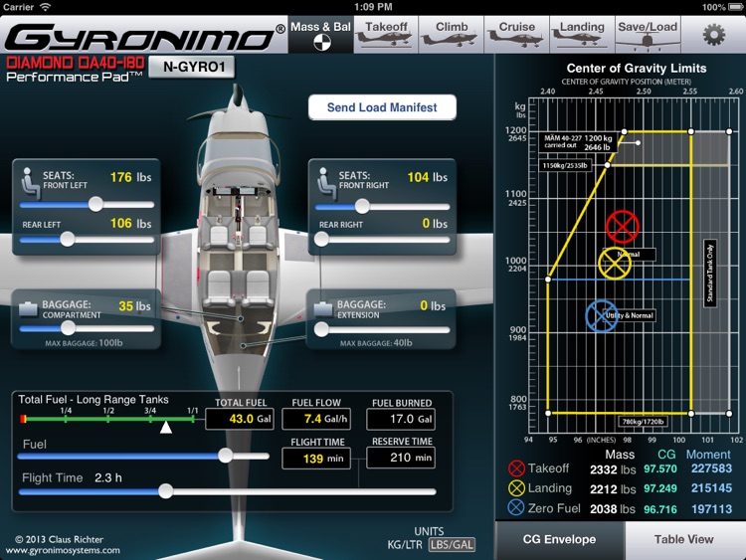Select KG/LTR units
This screenshot has height=560, width=746.
405,545
